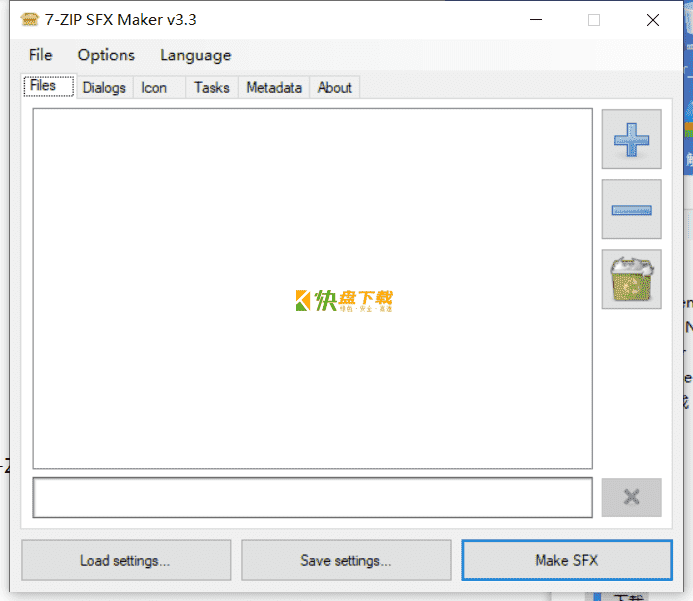The width and height of the screenshot is (693, 601).
Task: Click the recycle bin clear list icon
Action: (631, 279)
